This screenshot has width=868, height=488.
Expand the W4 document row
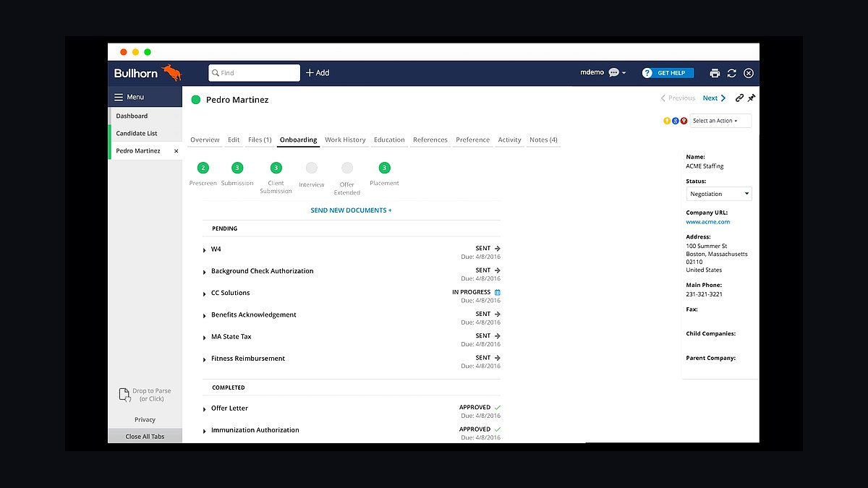pyautogui.click(x=205, y=250)
